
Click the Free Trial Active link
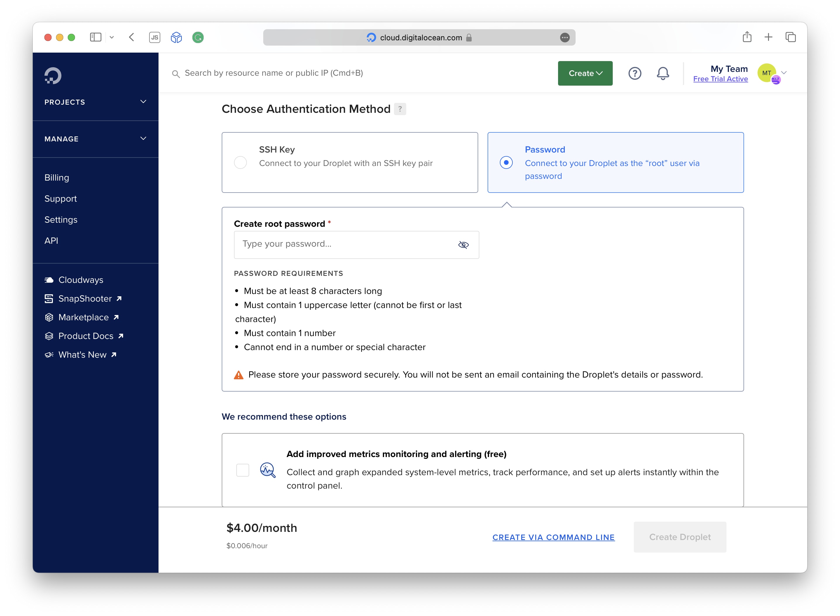point(720,79)
